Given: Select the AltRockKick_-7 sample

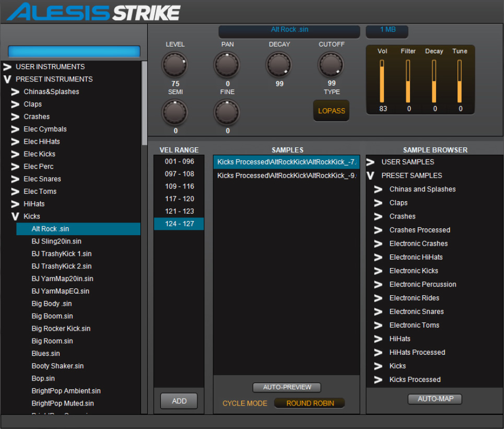Looking at the screenshot, I should [x=286, y=162].
